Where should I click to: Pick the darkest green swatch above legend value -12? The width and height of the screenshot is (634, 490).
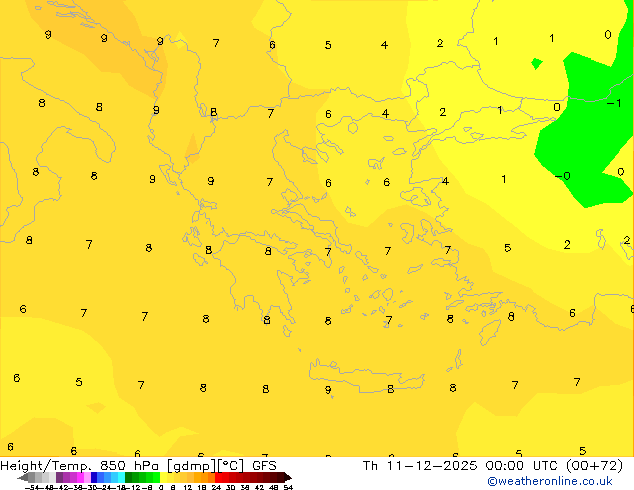(x=129, y=477)
